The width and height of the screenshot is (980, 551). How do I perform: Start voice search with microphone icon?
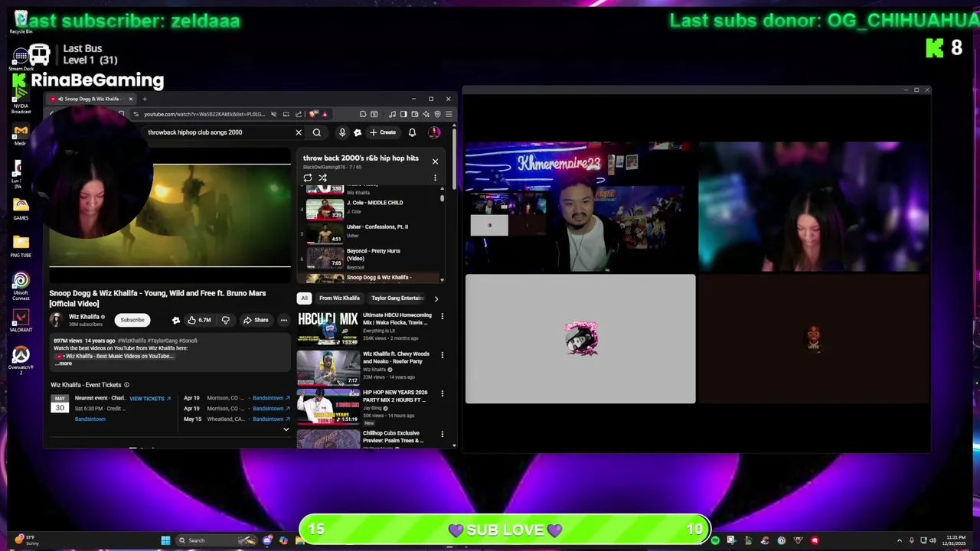[x=342, y=132]
